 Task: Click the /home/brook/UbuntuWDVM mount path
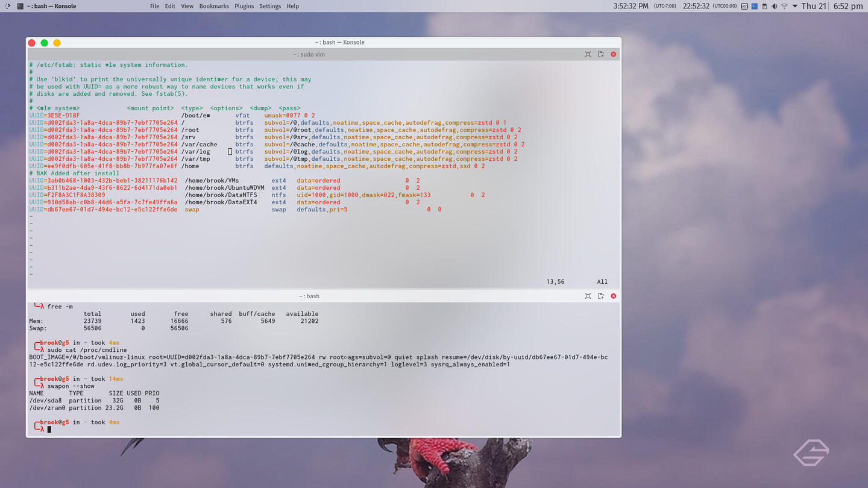224,188
